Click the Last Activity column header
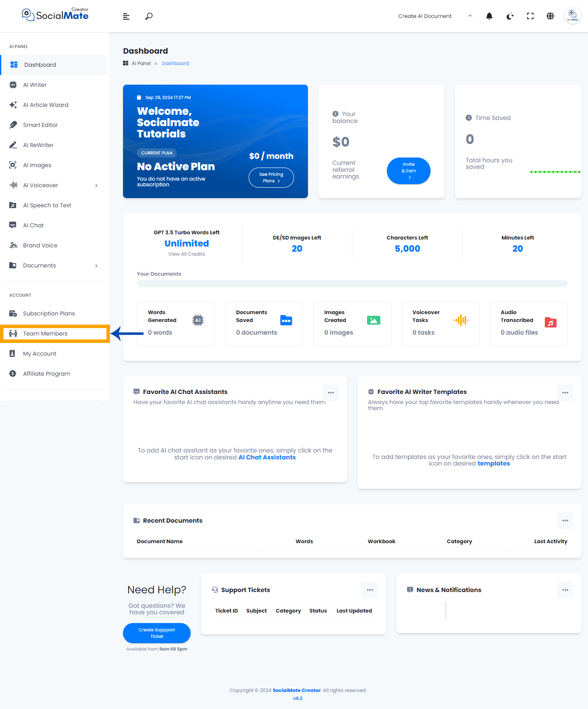This screenshot has height=709, width=588. pos(551,541)
